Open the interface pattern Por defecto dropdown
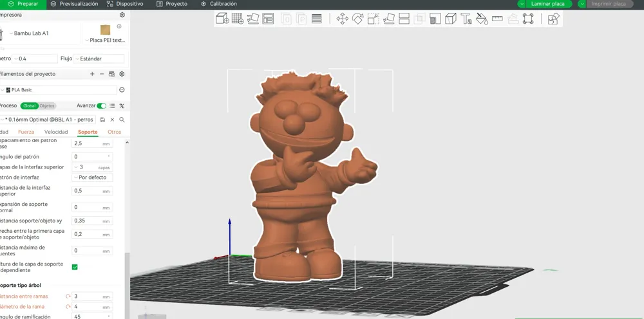This screenshot has height=319, width=644. pyautogui.click(x=92, y=178)
